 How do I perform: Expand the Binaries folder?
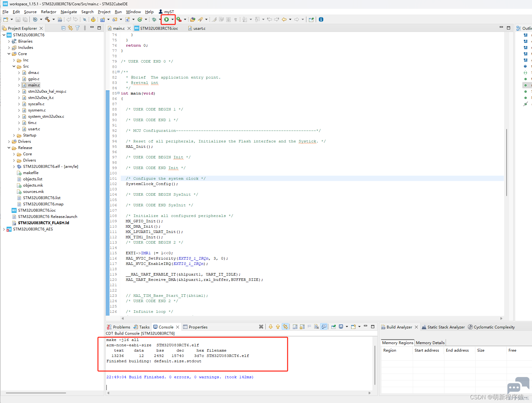[x=9, y=41]
